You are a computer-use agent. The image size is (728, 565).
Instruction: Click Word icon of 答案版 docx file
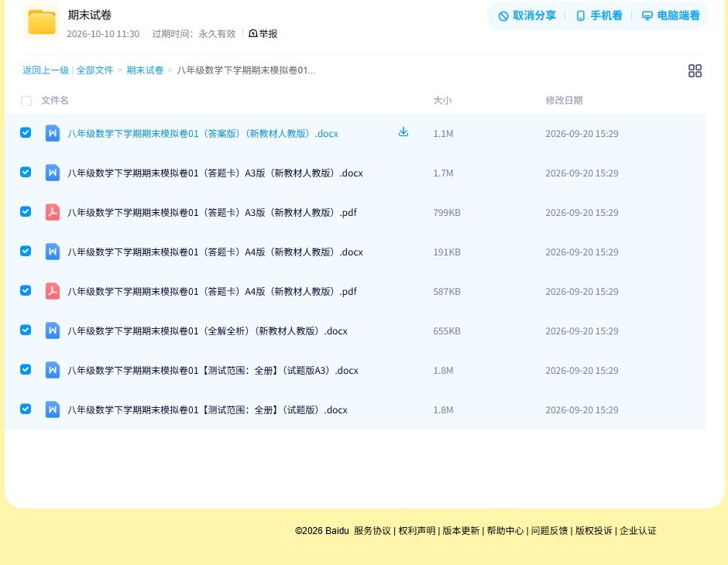pyautogui.click(x=53, y=134)
